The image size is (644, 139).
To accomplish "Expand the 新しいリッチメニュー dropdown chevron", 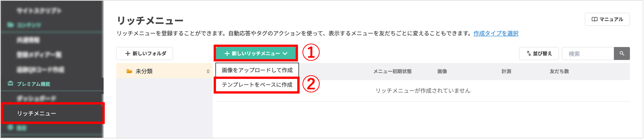I will click(285, 54).
